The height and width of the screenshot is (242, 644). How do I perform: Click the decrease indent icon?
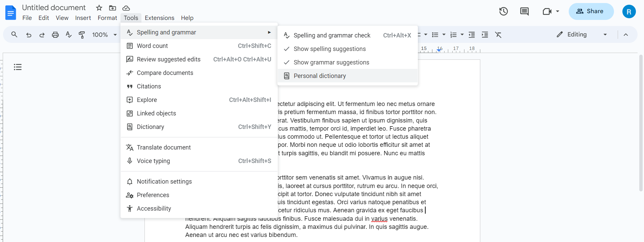coord(472,34)
